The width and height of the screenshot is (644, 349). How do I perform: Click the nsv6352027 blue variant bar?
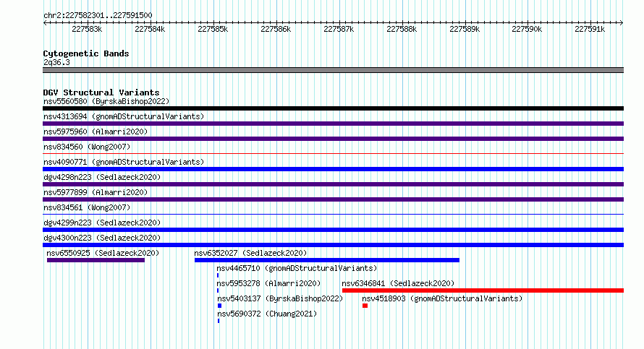click(x=327, y=260)
